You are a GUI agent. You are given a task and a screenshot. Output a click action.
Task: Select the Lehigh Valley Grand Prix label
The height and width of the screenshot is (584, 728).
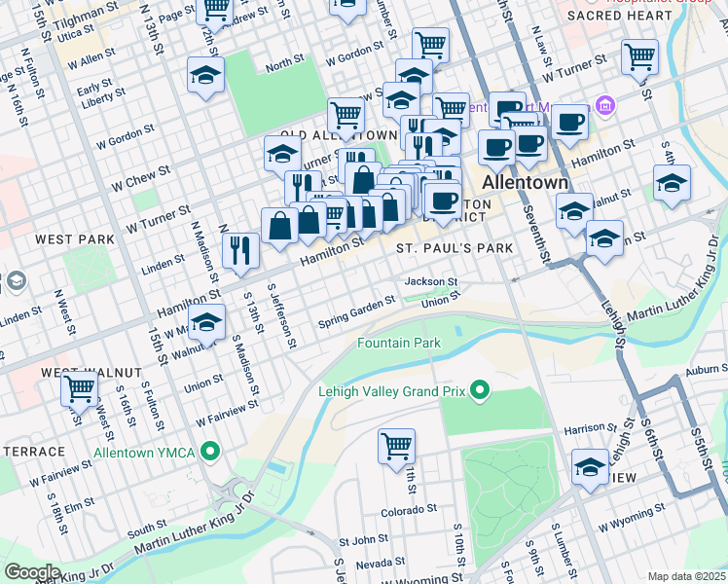tap(391, 392)
